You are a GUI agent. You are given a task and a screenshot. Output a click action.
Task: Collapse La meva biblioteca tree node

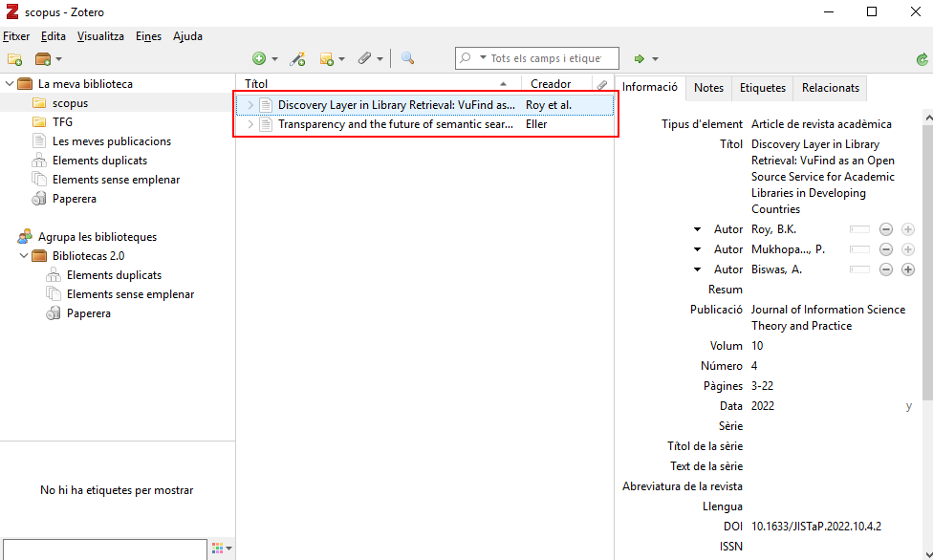(10, 84)
